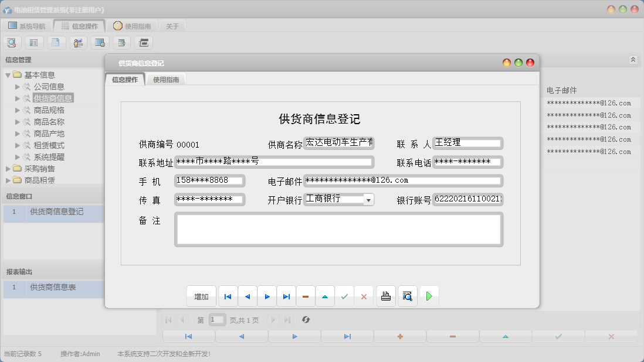The width and height of the screenshot is (644, 362).
Task: Click the red minus delete icon in dialog
Action: (306, 297)
